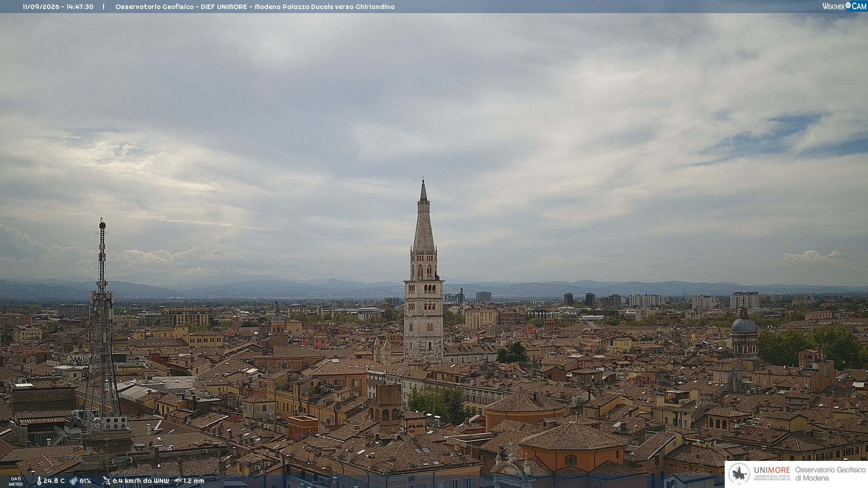This screenshot has height=488, width=868.
Task: Click the Osservatorio Geofisico camera title text
Action: coord(255,7)
